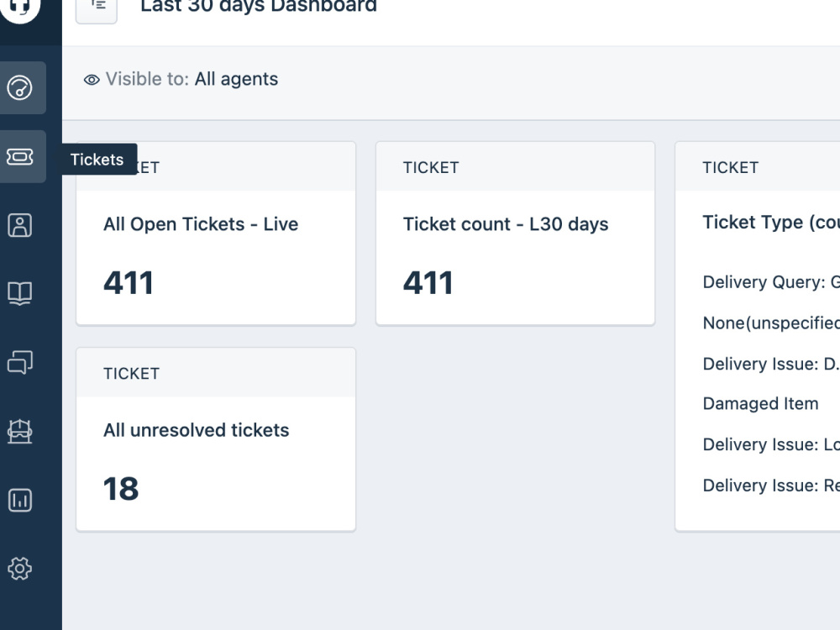Open the All Open Tickets - Live widget
This screenshot has width=840, height=630.
click(x=216, y=234)
